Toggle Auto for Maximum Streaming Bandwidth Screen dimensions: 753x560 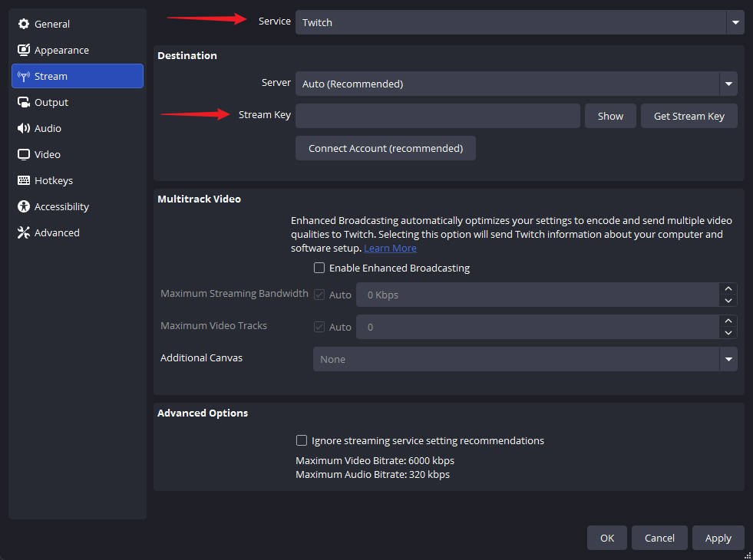tap(319, 295)
